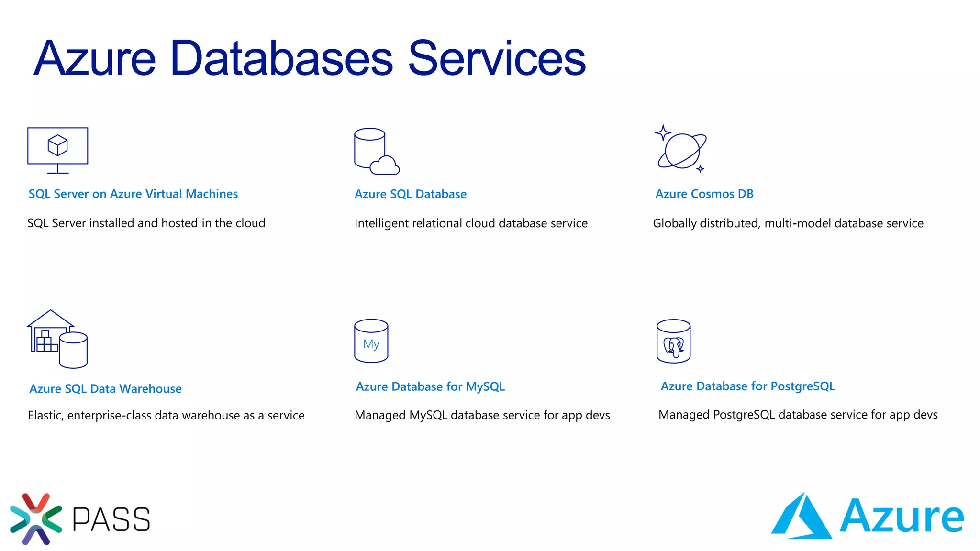
Task: Click the PostgreSQL elephant database icon
Action: tap(673, 341)
